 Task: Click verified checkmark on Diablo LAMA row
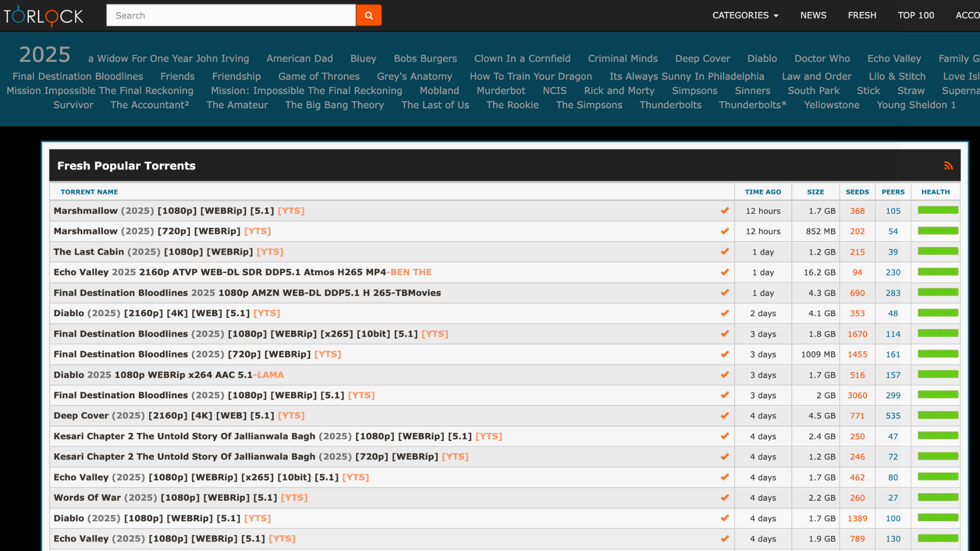(724, 374)
